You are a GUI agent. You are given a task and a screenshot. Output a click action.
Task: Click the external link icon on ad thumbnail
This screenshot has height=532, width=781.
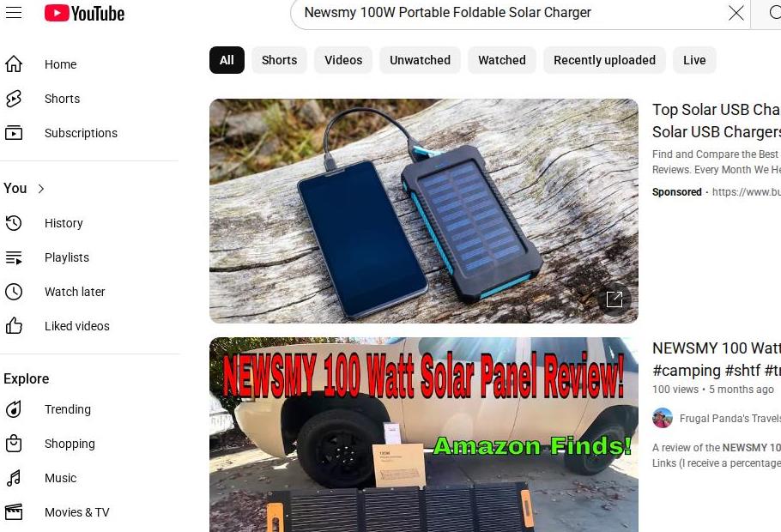615,299
